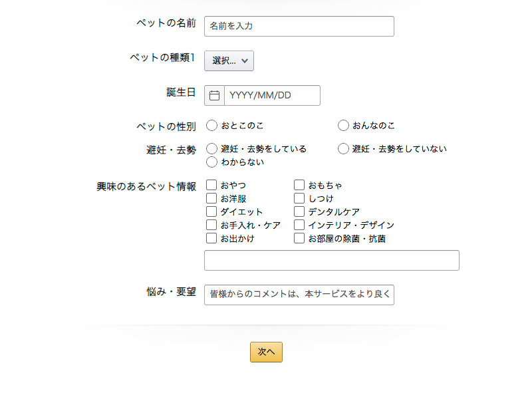Choose 避妊・去勢をしている option
532x399 pixels.
pos(211,148)
